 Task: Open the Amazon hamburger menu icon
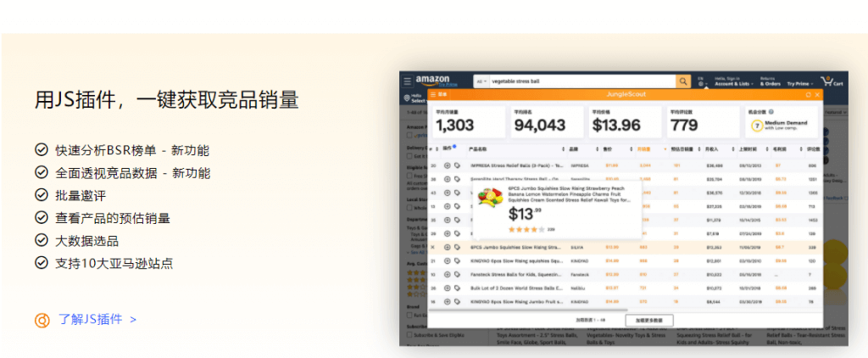(x=408, y=81)
